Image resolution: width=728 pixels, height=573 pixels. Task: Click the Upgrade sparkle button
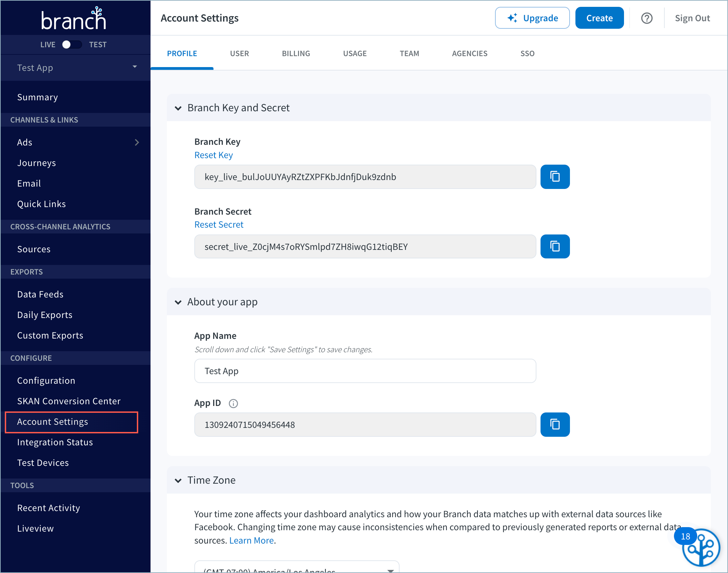[x=532, y=18]
